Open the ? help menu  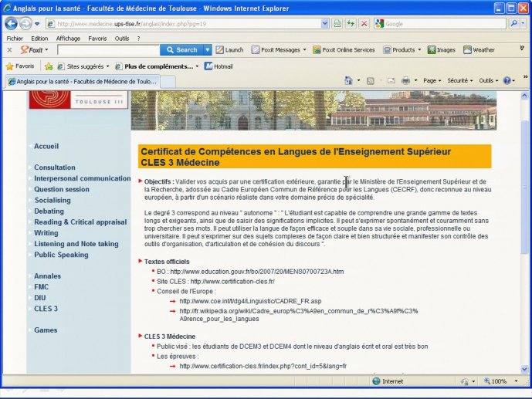[138, 39]
